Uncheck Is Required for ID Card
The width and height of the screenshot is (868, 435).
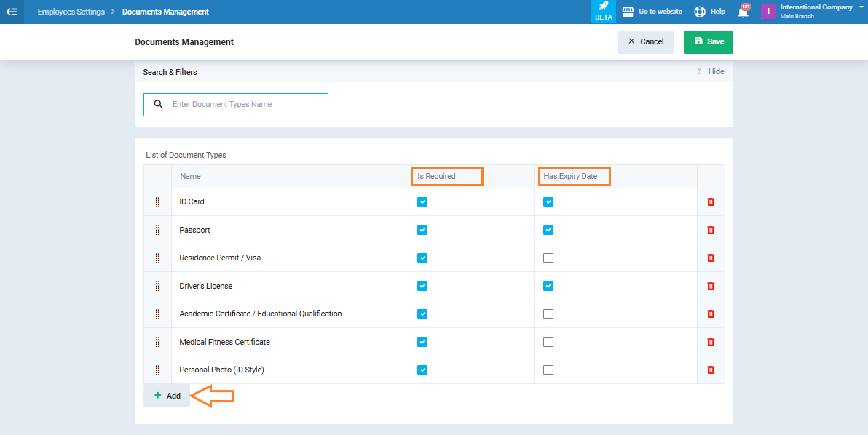422,202
